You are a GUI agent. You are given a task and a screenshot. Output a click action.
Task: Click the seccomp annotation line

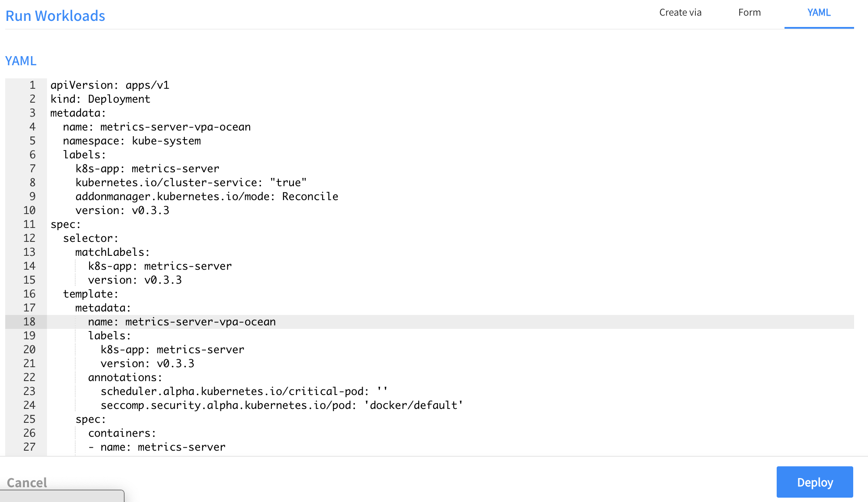[281, 405]
